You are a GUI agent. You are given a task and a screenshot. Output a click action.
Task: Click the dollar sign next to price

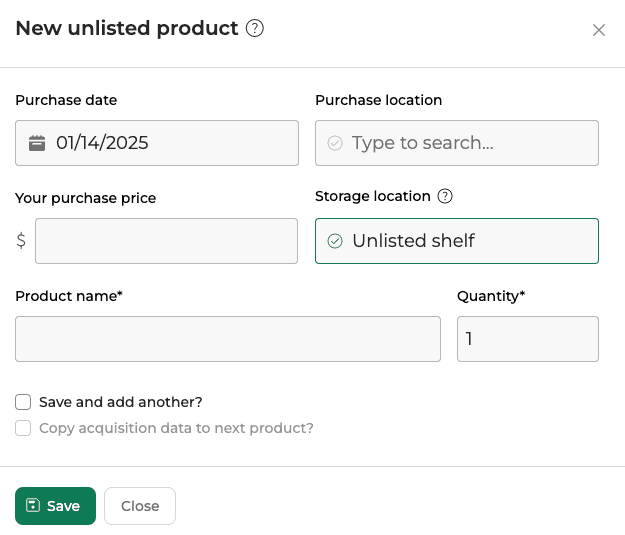pyautogui.click(x=21, y=241)
